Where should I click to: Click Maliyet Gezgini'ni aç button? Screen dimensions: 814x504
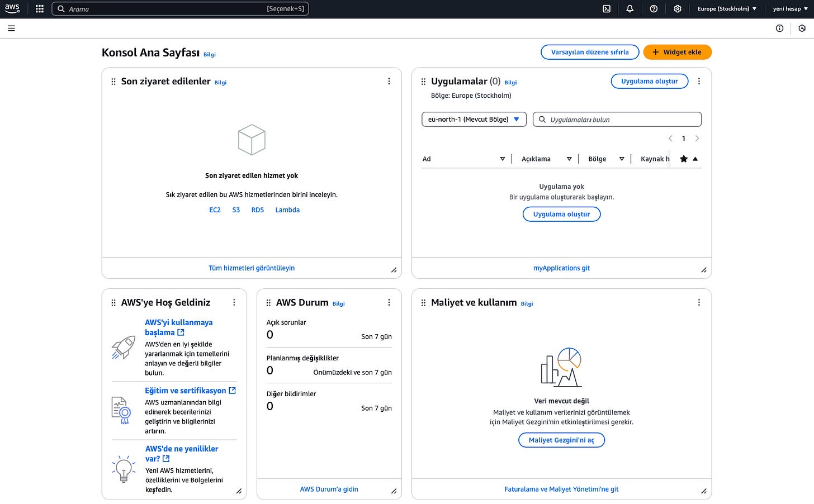click(x=561, y=440)
